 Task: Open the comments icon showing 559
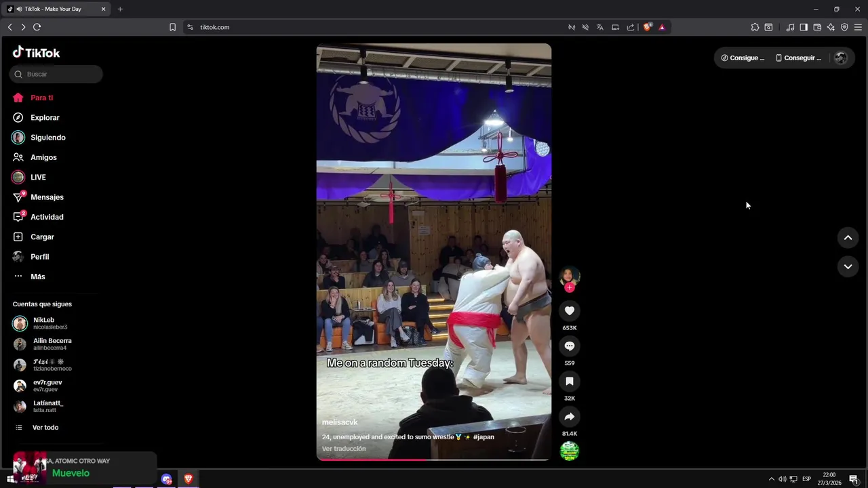click(570, 346)
